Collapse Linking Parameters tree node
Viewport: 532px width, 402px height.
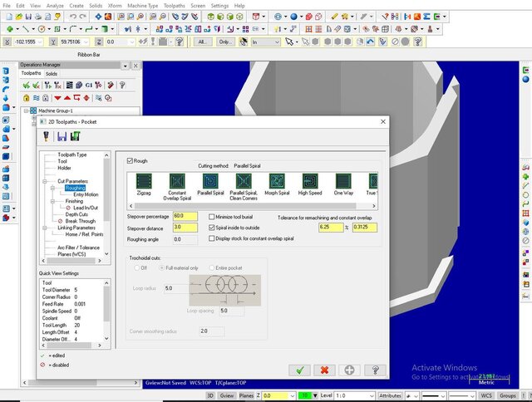(x=44, y=228)
